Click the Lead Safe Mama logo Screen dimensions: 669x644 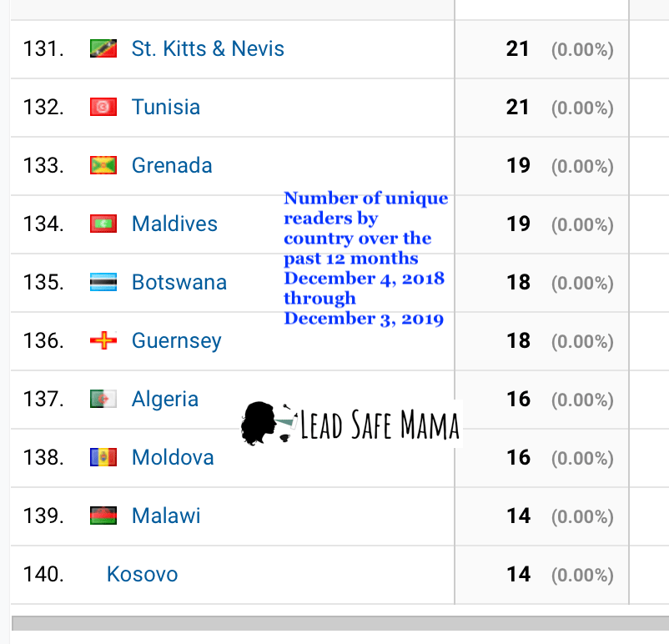tap(350, 424)
